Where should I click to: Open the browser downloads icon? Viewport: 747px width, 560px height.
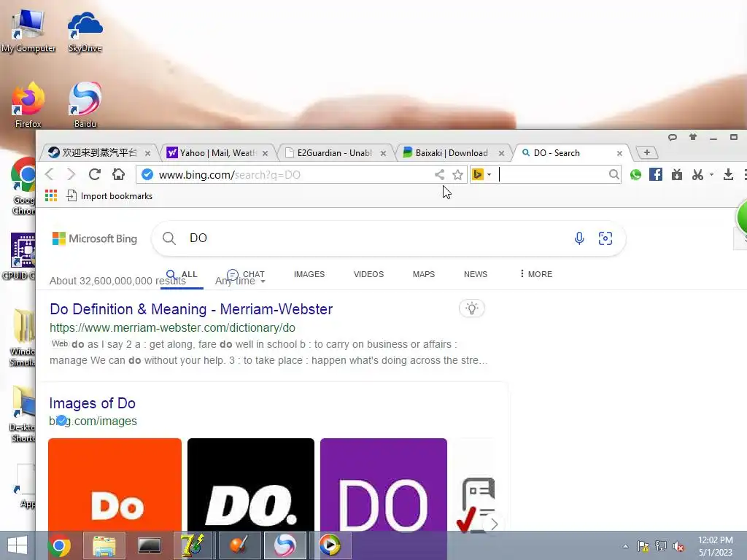pyautogui.click(x=728, y=175)
